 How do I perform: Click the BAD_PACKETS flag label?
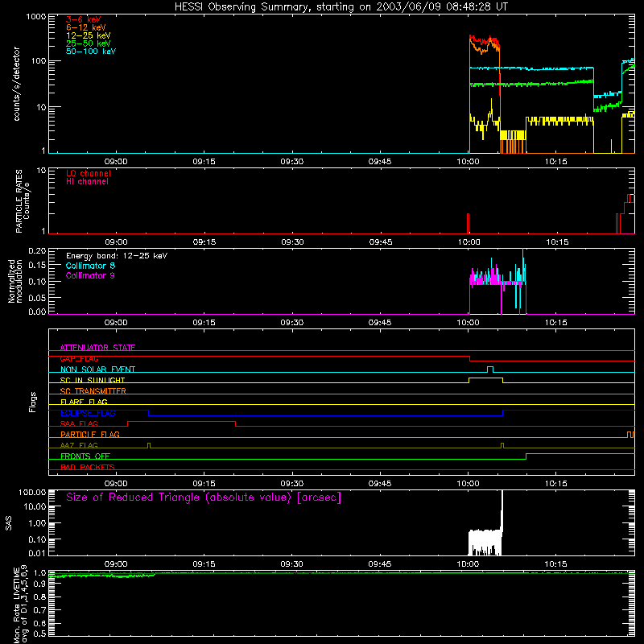point(88,467)
